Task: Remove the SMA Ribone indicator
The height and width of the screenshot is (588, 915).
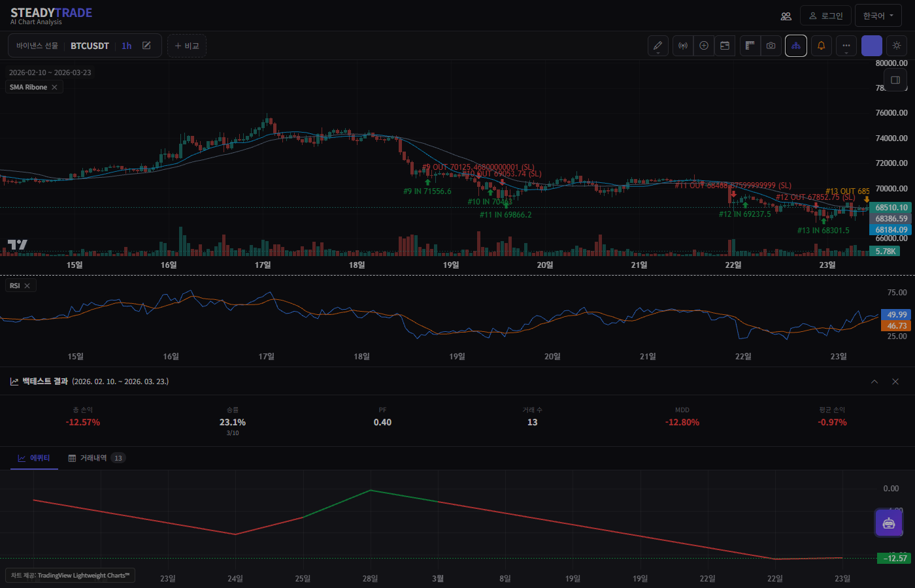Action: [54, 87]
